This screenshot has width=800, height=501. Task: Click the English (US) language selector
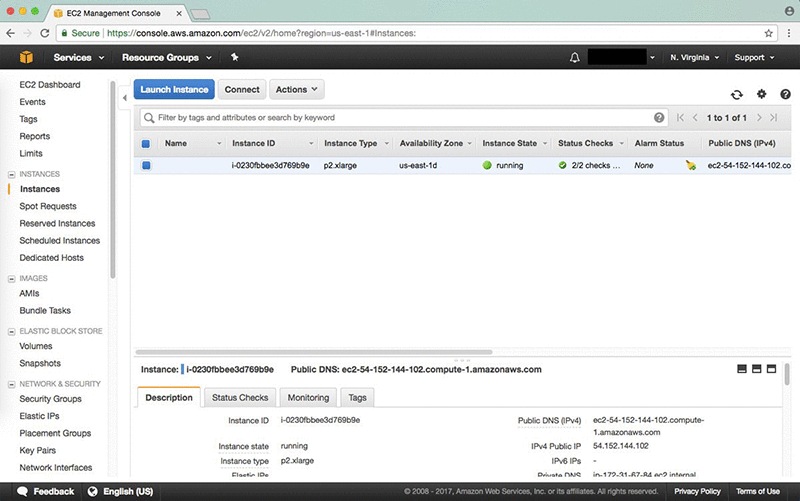pyautogui.click(x=128, y=491)
